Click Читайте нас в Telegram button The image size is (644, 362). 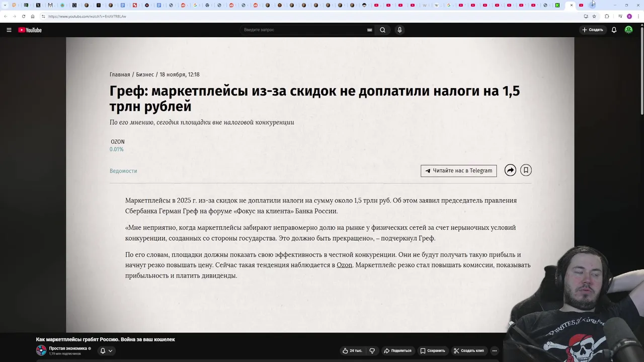[x=458, y=170]
